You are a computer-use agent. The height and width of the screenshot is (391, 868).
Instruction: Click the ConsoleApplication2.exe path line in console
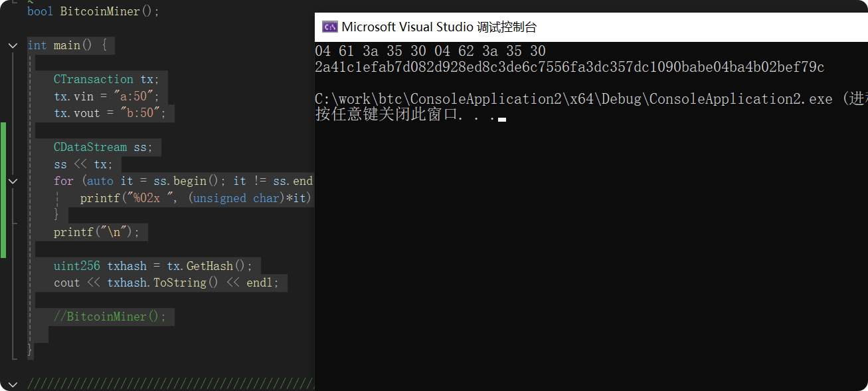point(591,99)
